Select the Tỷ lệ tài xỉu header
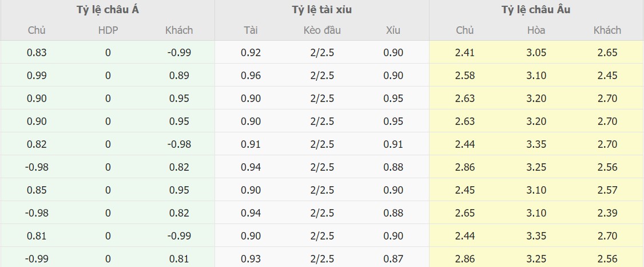This screenshot has height=267, width=644. [321, 10]
